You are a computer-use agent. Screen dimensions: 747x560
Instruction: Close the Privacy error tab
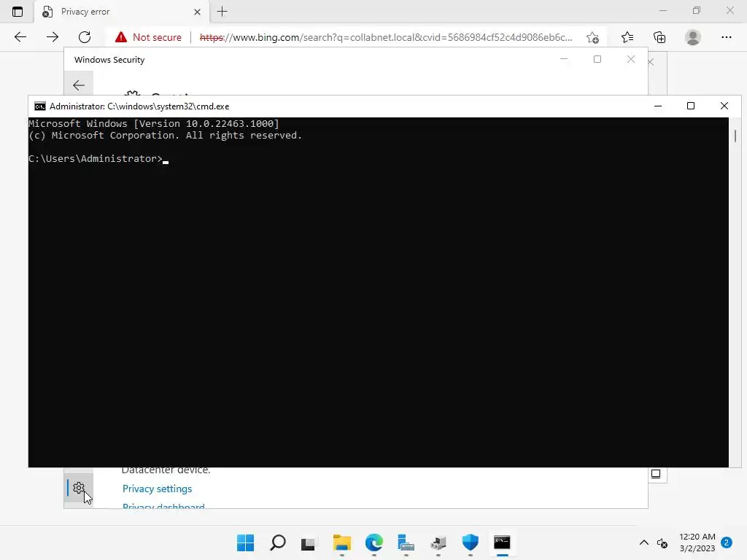point(197,12)
